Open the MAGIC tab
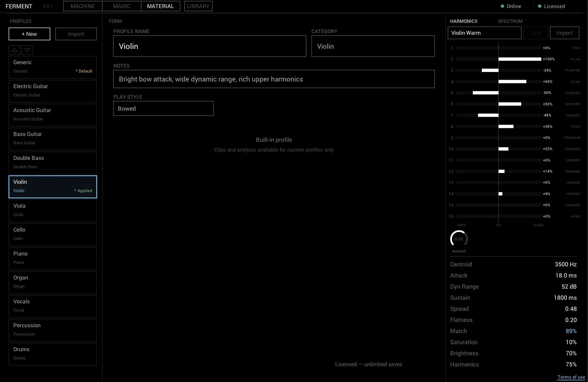 coord(121,6)
